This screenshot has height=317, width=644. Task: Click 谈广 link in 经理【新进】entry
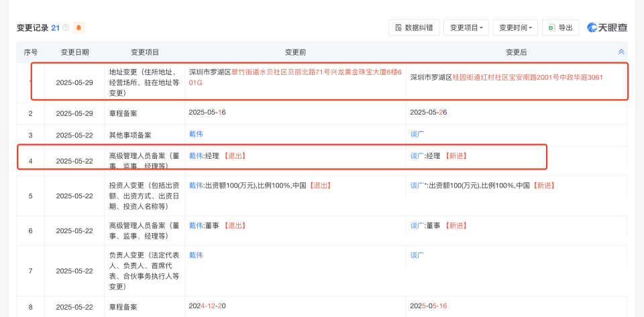pyautogui.click(x=417, y=156)
